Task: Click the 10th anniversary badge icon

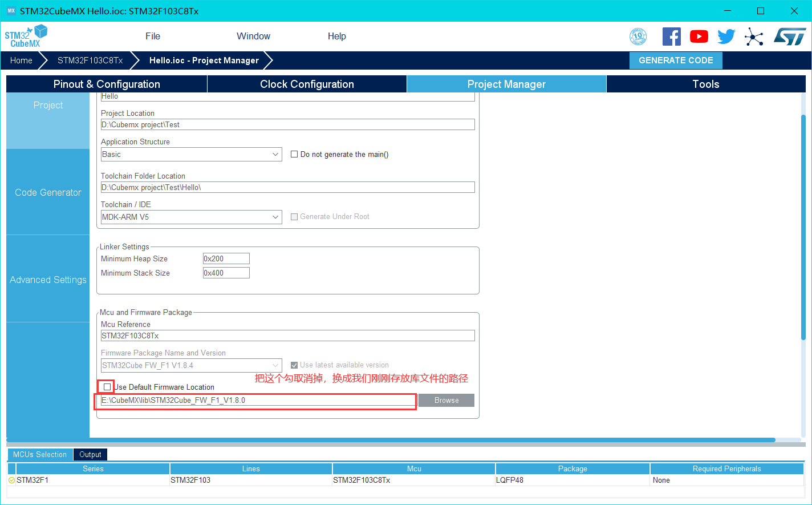Action: 638,37
